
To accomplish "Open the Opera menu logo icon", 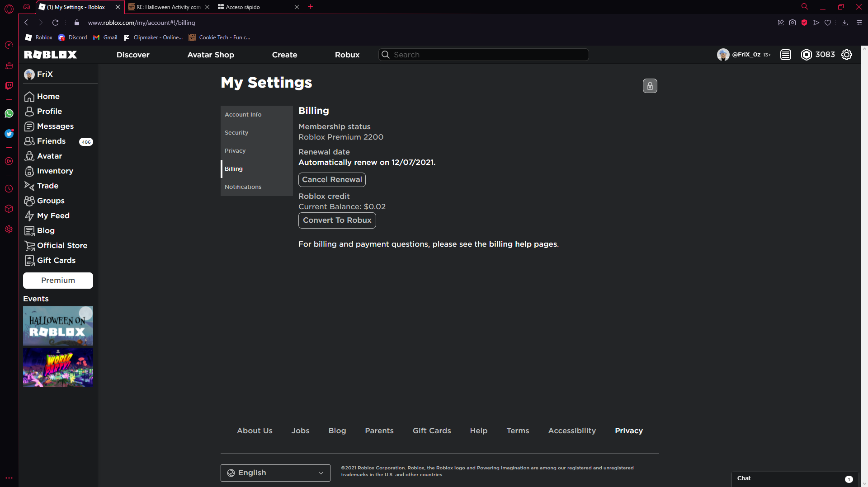I will [x=9, y=9].
